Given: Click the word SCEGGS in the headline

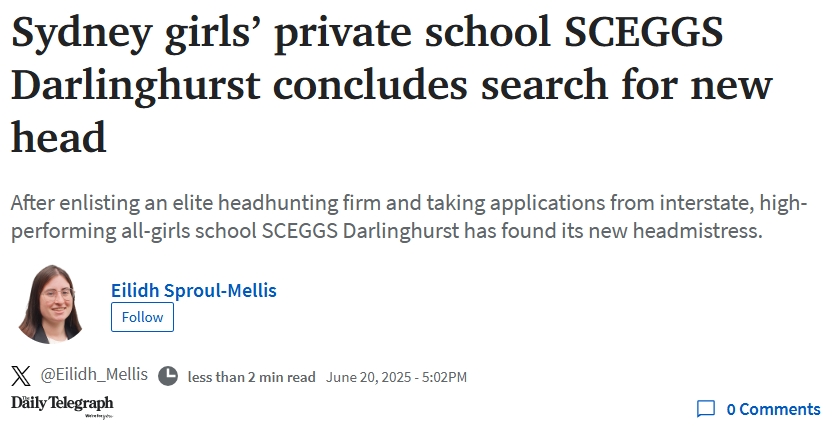Looking at the screenshot, I should click(643, 32).
